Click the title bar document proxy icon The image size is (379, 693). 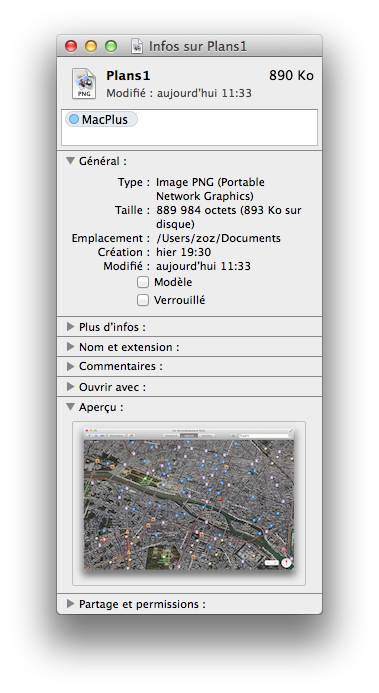tap(137, 46)
